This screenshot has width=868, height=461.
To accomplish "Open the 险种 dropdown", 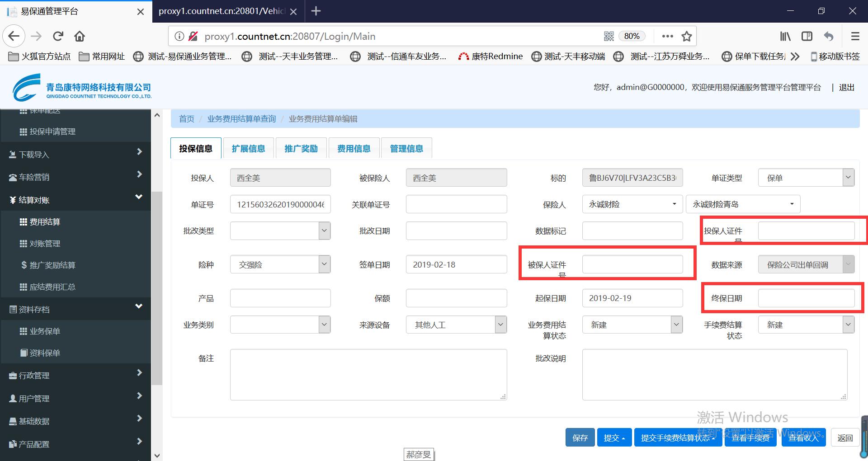I will [280, 264].
